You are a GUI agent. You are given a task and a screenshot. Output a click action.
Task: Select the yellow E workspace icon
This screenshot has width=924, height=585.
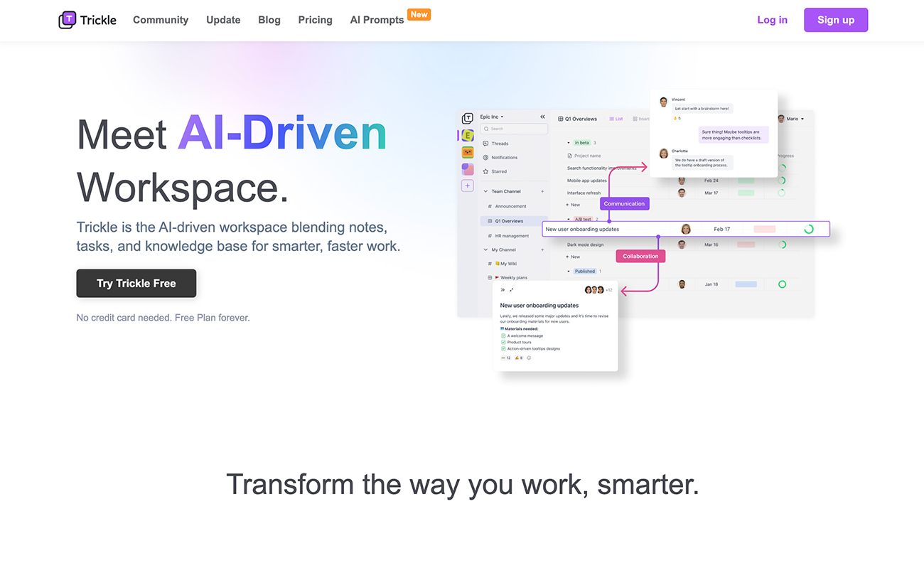click(x=468, y=135)
